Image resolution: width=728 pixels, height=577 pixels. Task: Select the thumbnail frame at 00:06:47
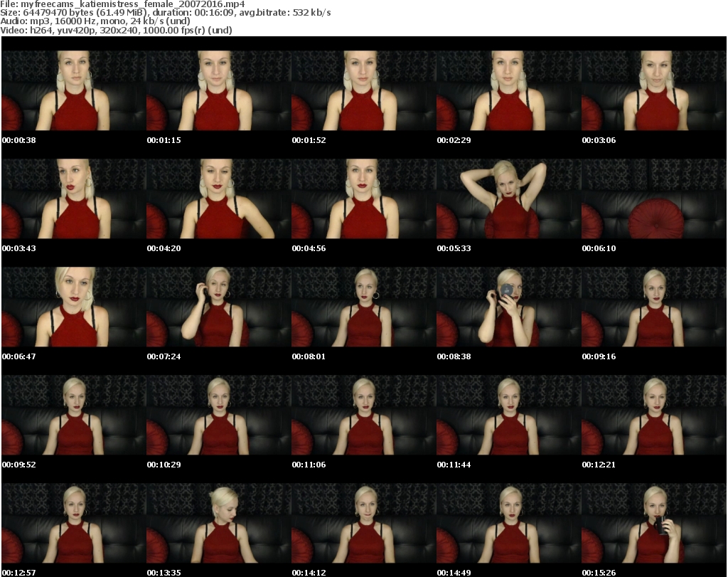(x=74, y=307)
